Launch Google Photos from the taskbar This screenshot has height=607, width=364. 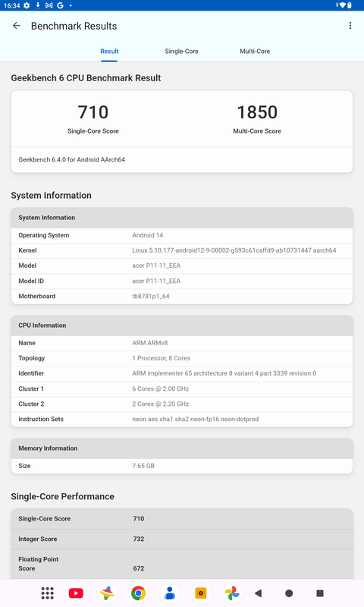pos(232,593)
